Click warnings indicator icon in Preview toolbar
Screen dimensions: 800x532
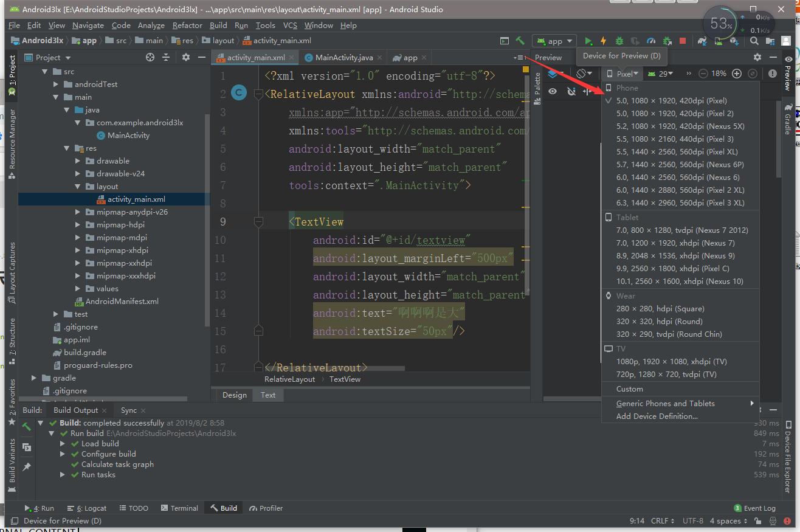(773, 74)
